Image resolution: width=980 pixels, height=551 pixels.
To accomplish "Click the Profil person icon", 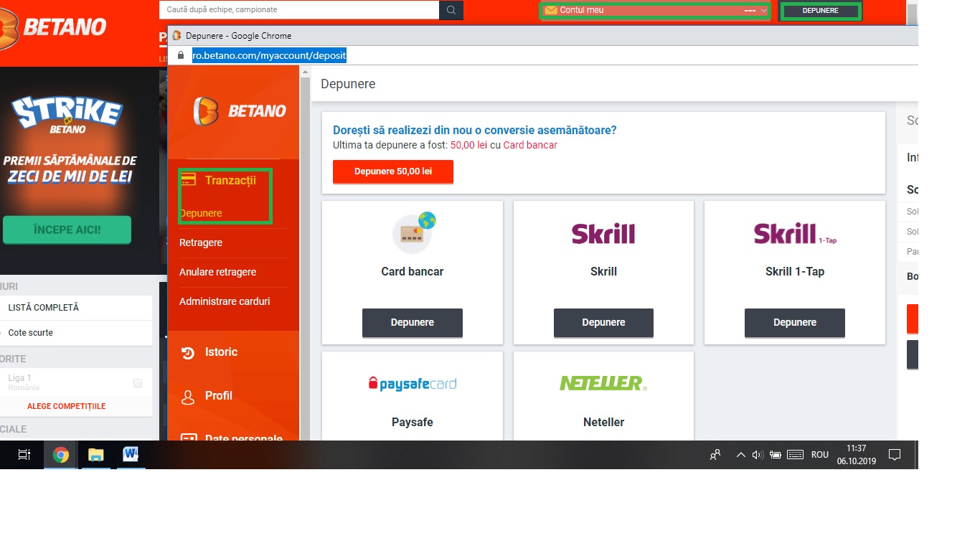I will click(188, 397).
